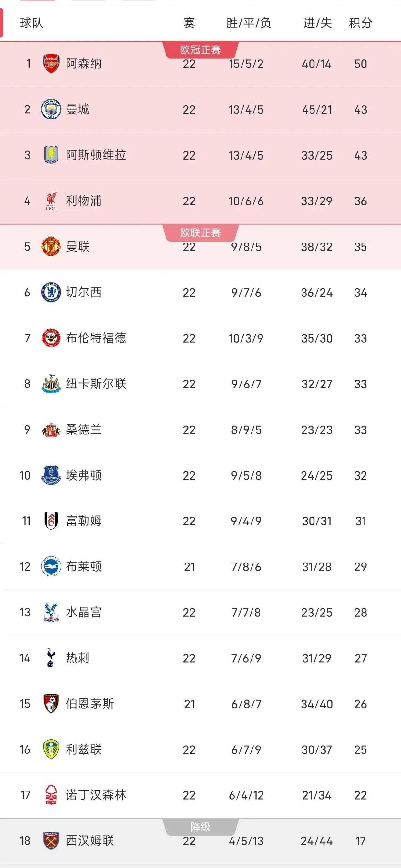Screen dimensions: 401x868
Task: Click the Brighton seagull crest
Action: coord(51,567)
